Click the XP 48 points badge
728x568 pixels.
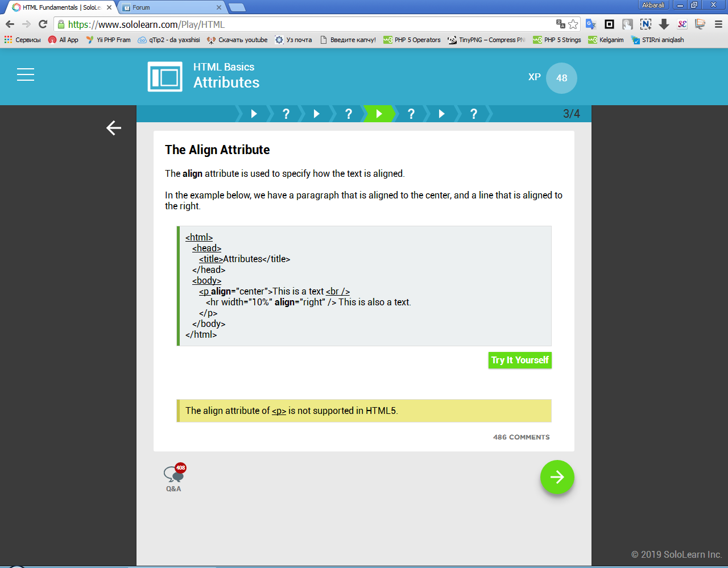[561, 78]
